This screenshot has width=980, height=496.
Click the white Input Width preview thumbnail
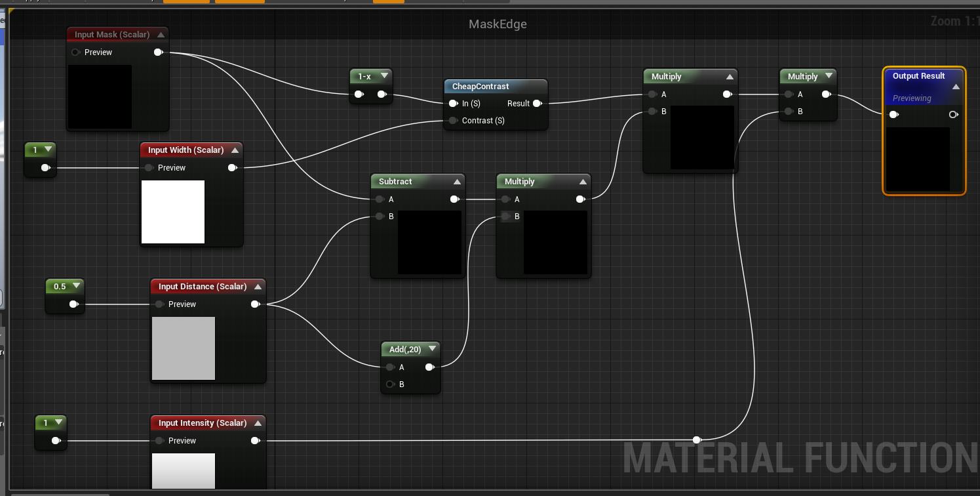(173, 212)
